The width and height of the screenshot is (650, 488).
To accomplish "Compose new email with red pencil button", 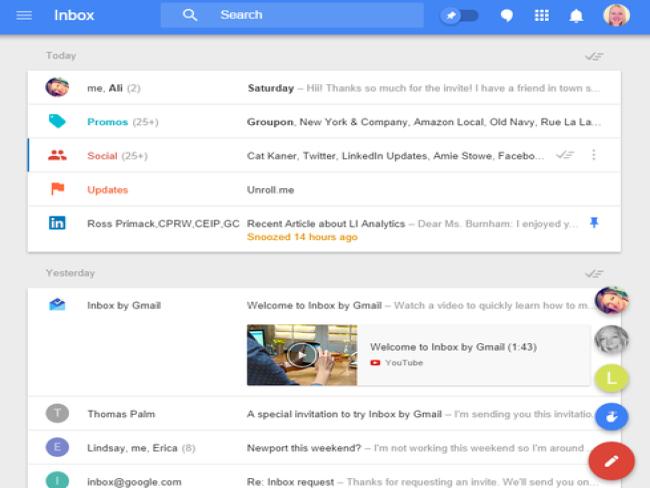I will pyautogui.click(x=611, y=461).
